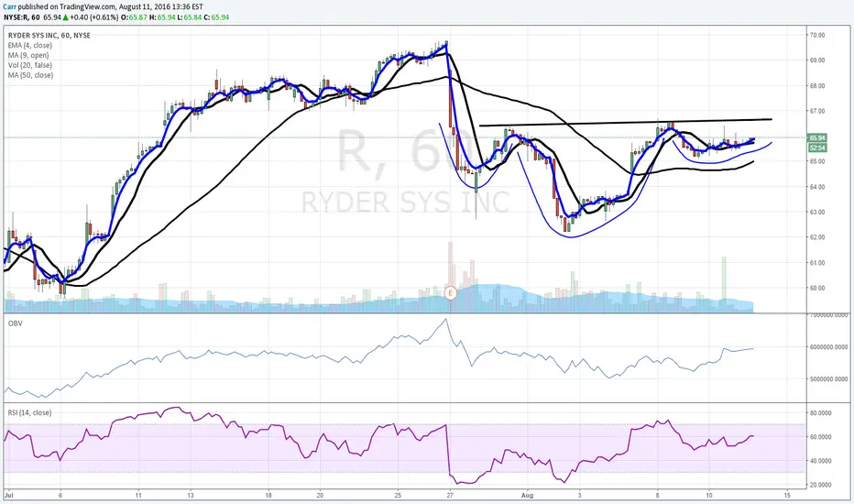Click the 'O: 65.87' open value in the header
This screenshot has width=854, height=504.
134,17
